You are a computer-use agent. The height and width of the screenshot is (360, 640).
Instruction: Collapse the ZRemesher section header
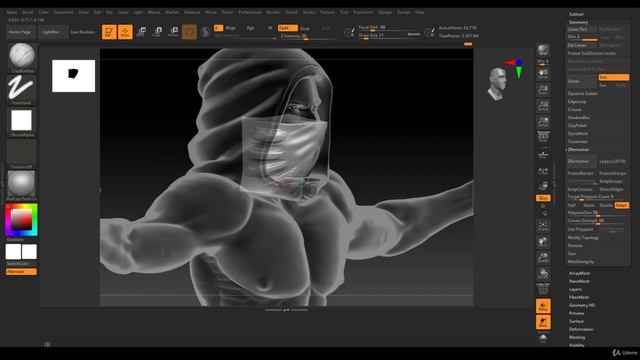(x=578, y=150)
